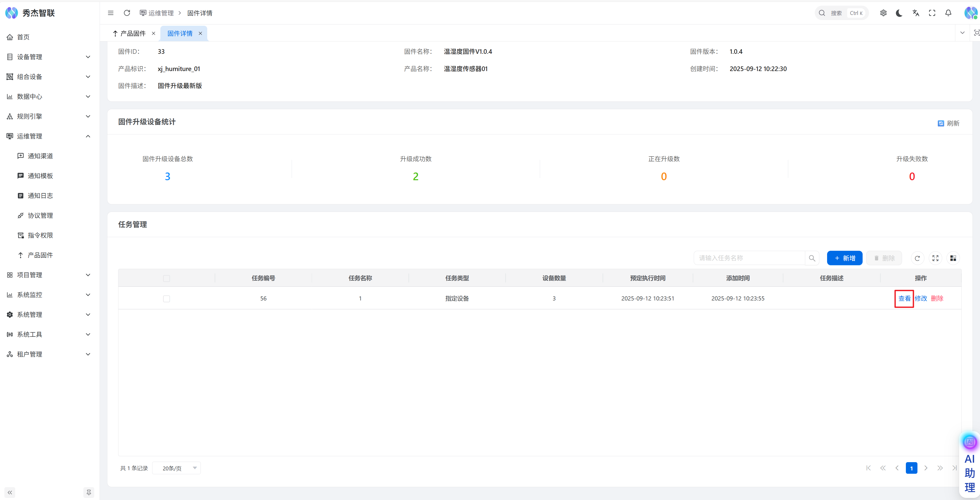Open 通知模板 in sidebar
This screenshot has width=980, height=500.
coord(40,176)
